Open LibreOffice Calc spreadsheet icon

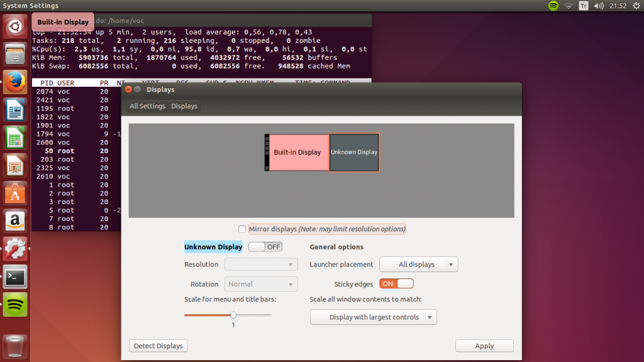[x=15, y=138]
